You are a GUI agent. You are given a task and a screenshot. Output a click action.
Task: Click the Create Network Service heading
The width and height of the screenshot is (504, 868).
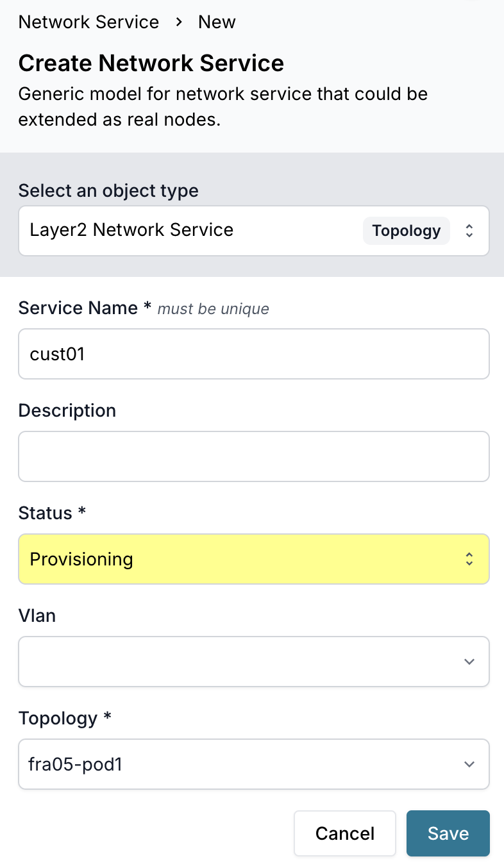151,63
